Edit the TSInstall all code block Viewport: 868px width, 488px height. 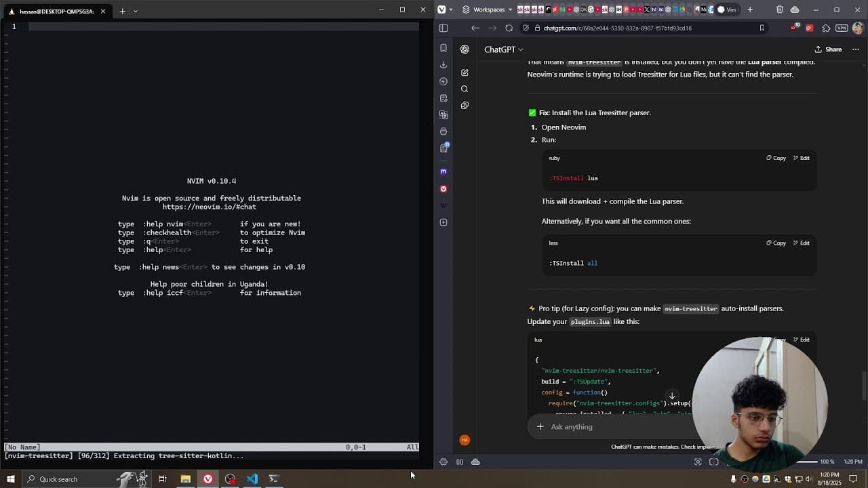(x=801, y=243)
